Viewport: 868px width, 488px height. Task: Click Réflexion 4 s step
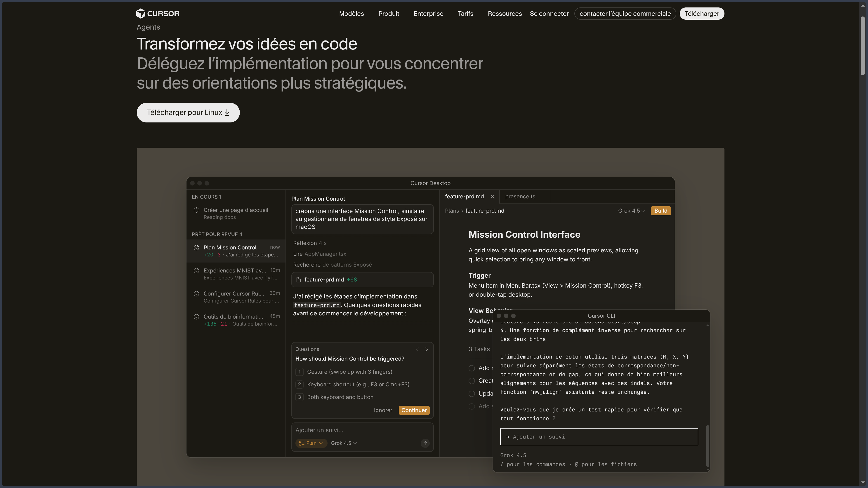click(x=310, y=243)
